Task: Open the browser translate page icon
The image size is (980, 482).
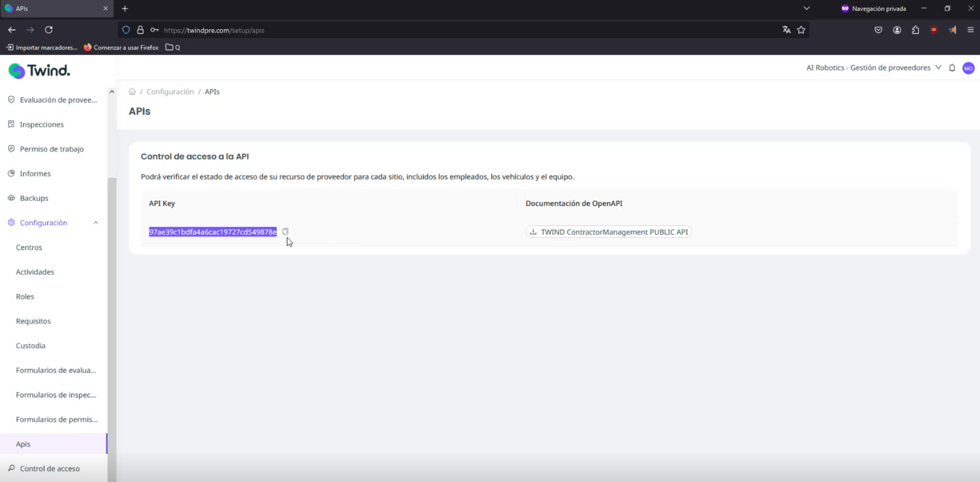Action: click(786, 30)
